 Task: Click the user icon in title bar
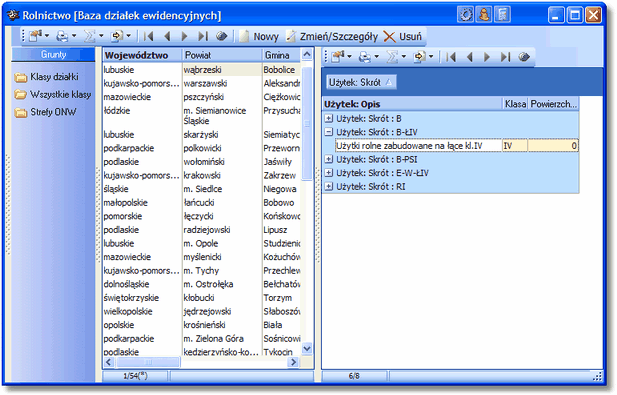484,15
